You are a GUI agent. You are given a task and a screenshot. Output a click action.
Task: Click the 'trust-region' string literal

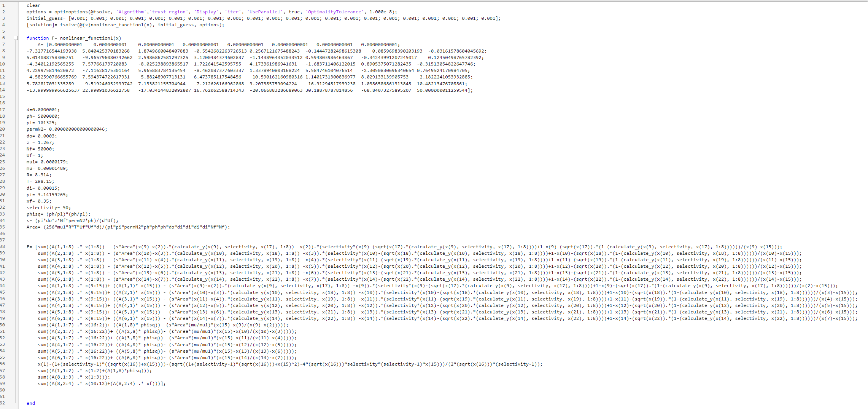169,11
